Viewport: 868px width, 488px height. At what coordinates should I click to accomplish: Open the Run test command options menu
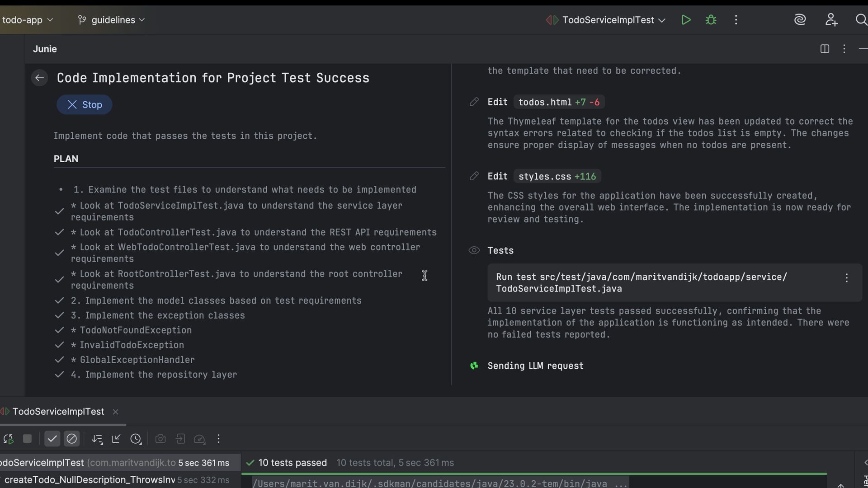pos(846,278)
